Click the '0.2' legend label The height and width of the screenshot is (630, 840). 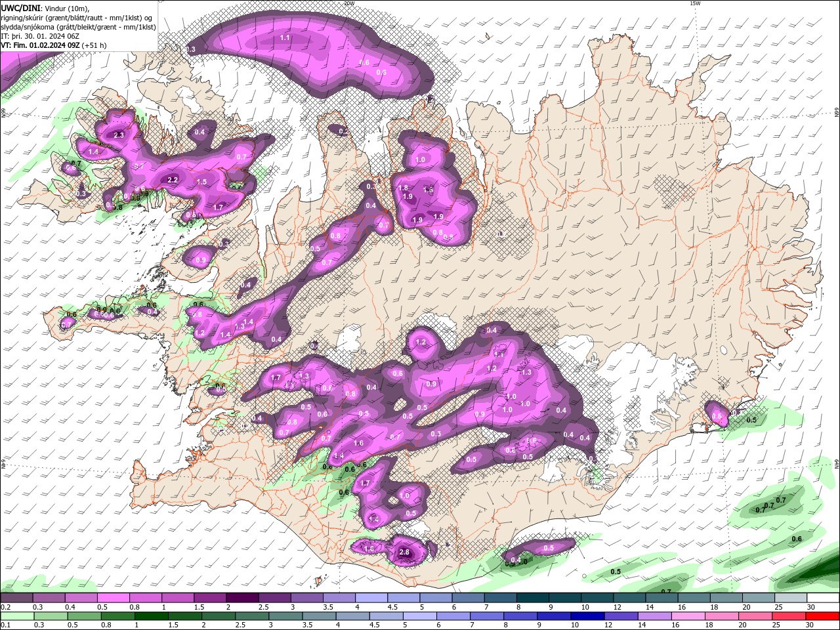tap(5, 607)
